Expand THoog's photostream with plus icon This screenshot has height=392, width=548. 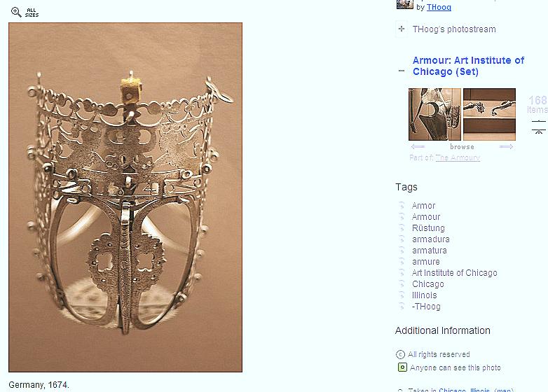coord(402,29)
